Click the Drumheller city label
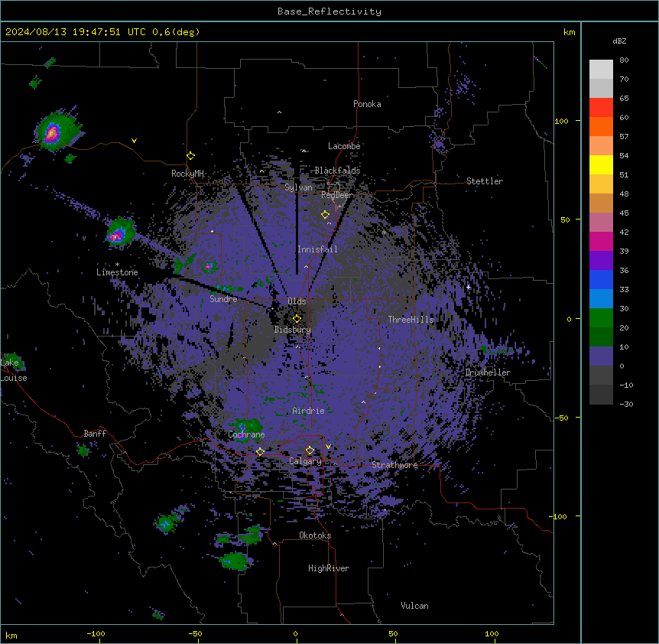The height and width of the screenshot is (644, 659). [488, 372]
